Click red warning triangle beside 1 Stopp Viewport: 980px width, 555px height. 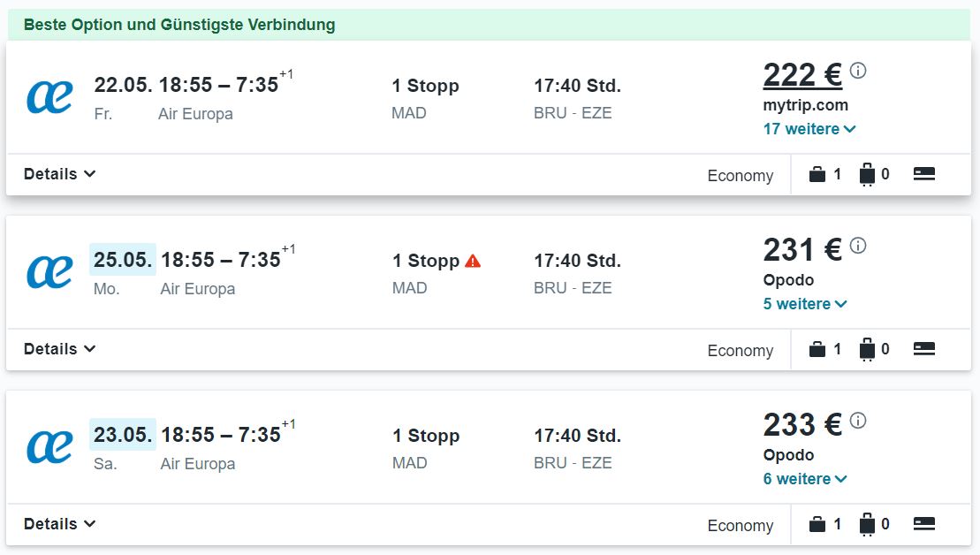(x=473, y=262)
